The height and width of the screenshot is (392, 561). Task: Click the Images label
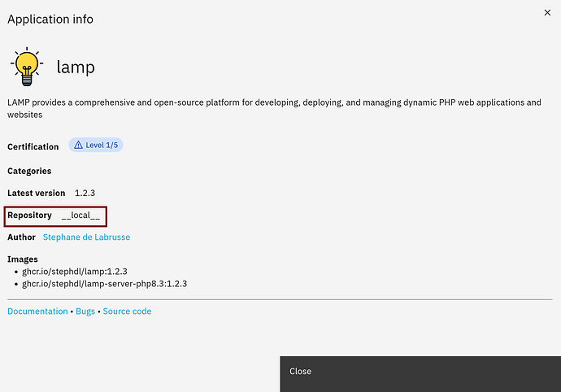23,259
